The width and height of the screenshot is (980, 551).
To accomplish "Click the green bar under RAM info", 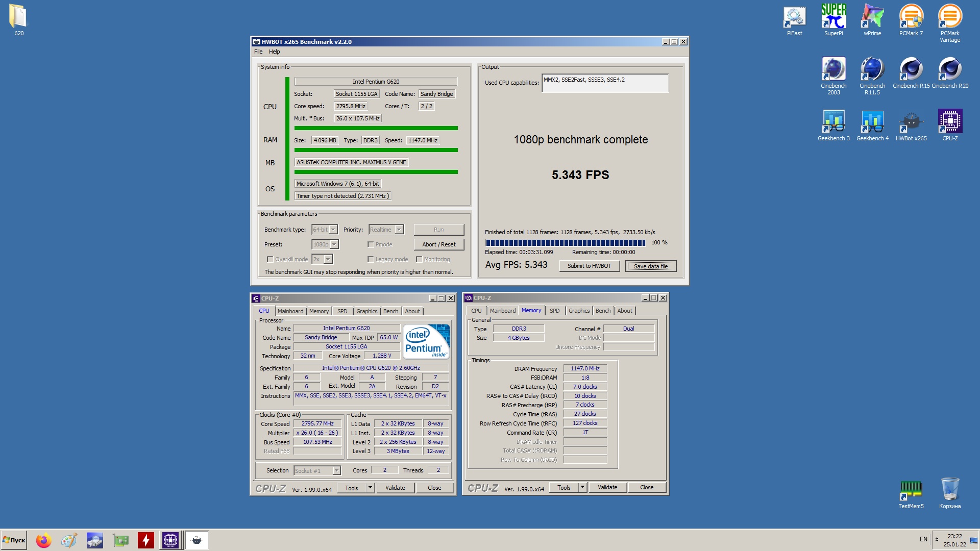I will pyautogui.click(x=376, y=150).
